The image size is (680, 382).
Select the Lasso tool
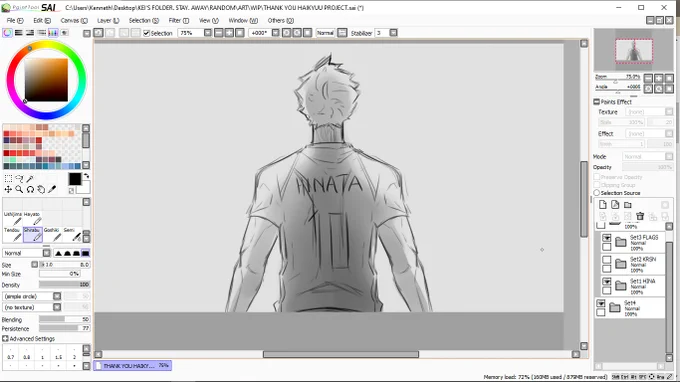[19, 179]
